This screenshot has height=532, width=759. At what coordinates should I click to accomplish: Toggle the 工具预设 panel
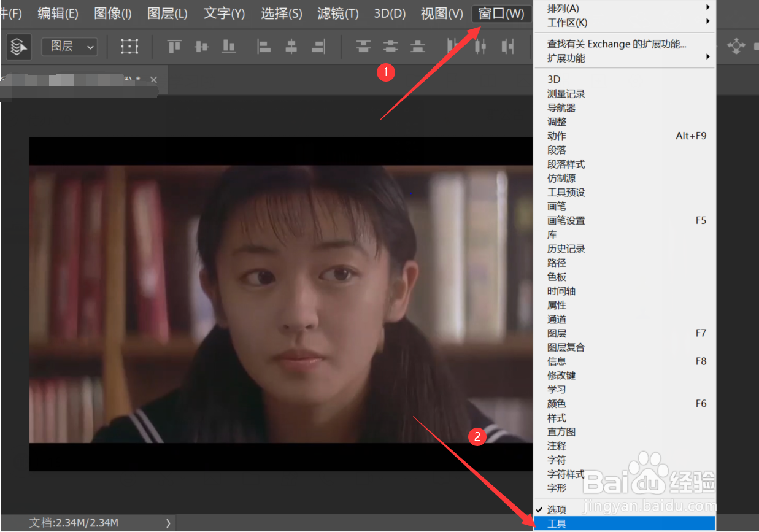point(624,193)
